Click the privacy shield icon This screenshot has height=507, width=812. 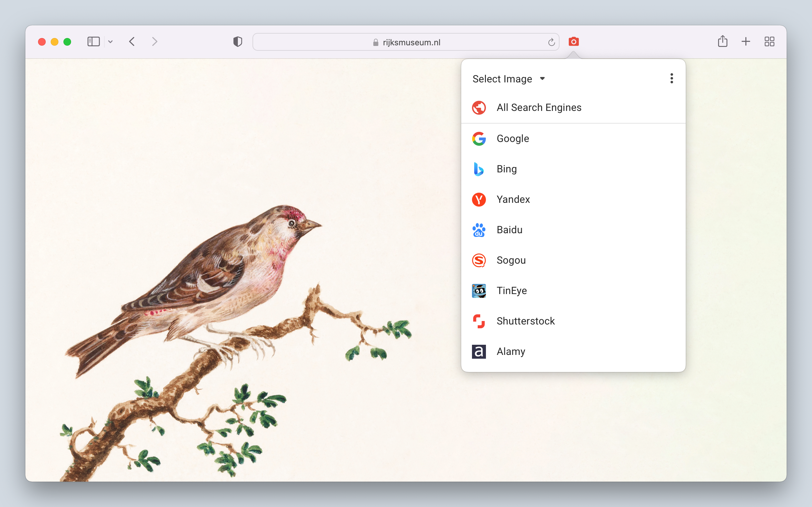[x=238, y=42]
